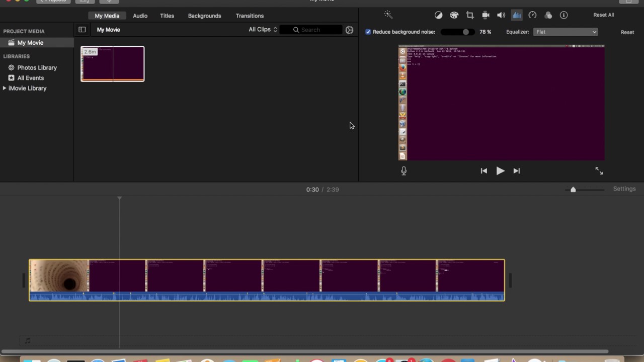
Task: Click the magic wand auto-enhance icon
Action: [x=388, y=15]
